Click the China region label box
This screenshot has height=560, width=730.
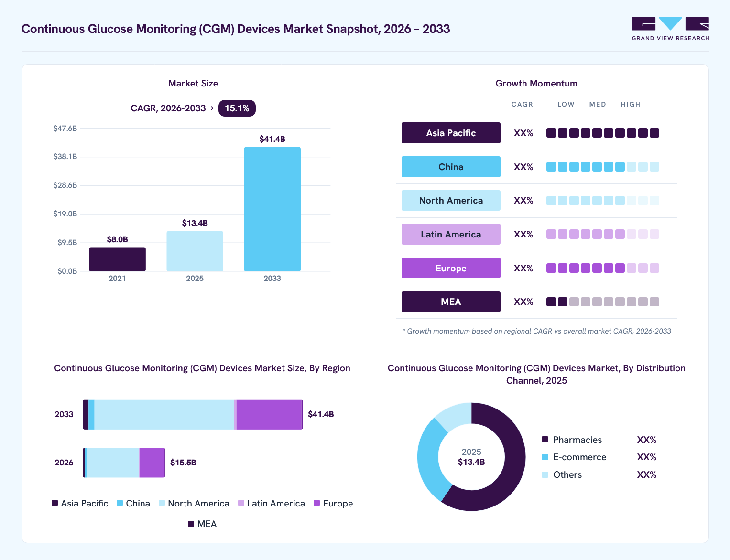point(451,167)
